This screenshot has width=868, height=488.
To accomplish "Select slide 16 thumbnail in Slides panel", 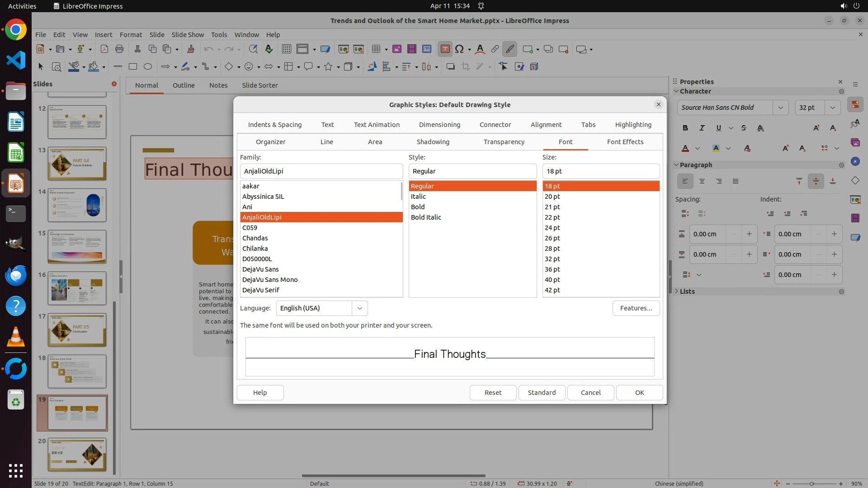I will tap(77, 288).
